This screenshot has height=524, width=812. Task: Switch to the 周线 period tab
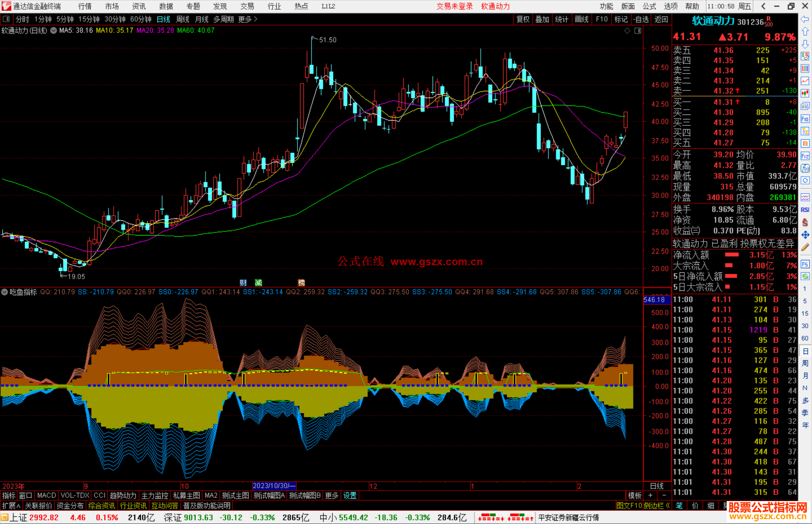183,19
